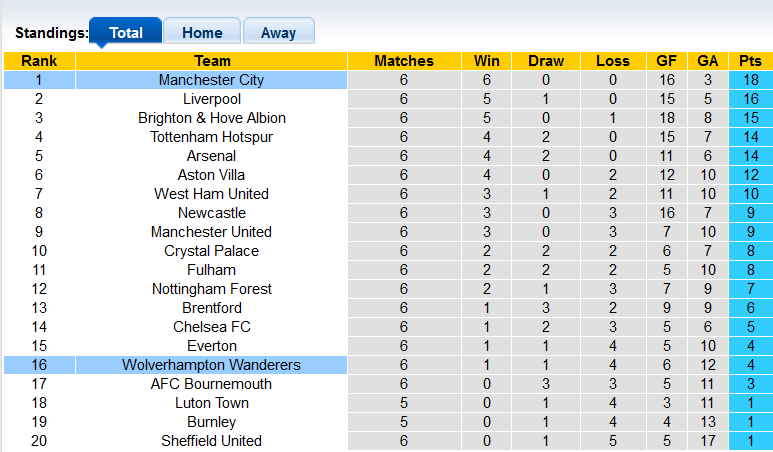The height and width of the screenshot is (452, 773).
Task: Click the Manchester City team link
Action: pyautogui.click(x=211, y=80)
